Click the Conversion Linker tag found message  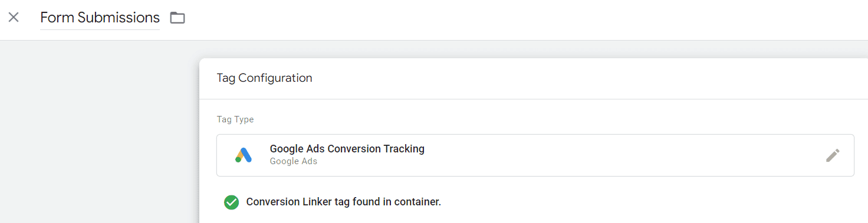343,202
